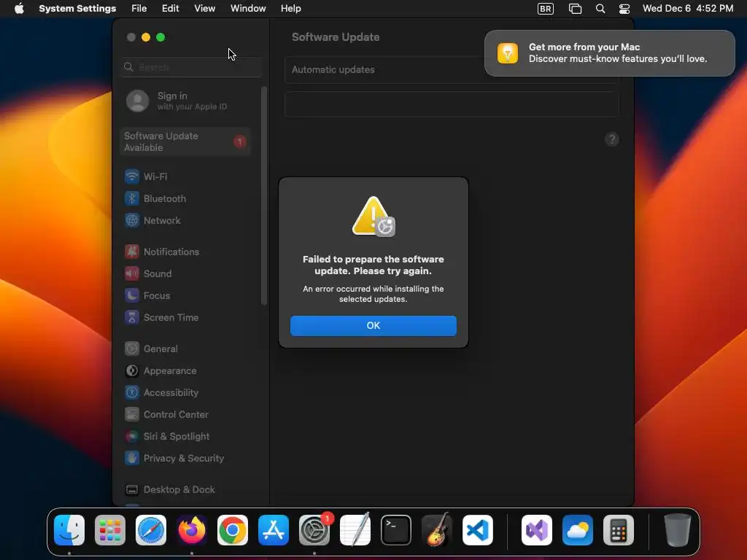Screen dimensions: 747x560
Task: Click the help question mark button
Action: [612, 139]
